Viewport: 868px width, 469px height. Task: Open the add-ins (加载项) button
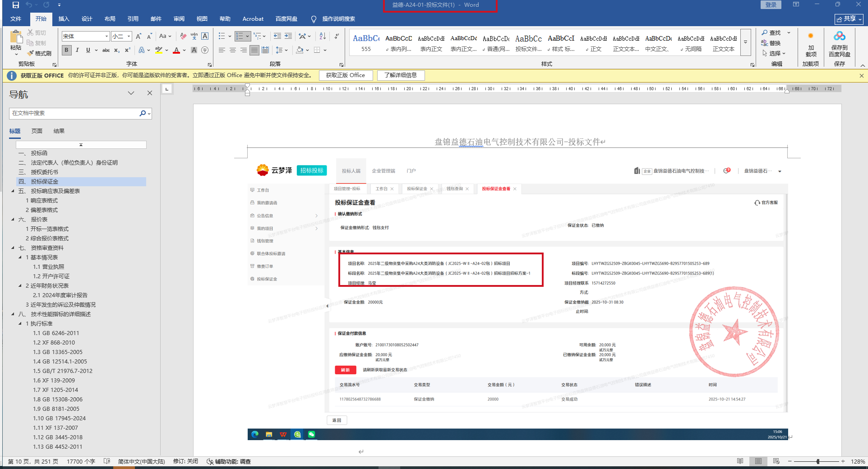(x=811, y=45)
